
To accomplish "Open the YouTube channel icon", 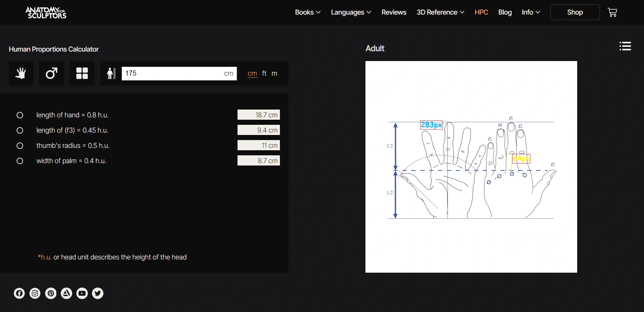I will 82,293.
